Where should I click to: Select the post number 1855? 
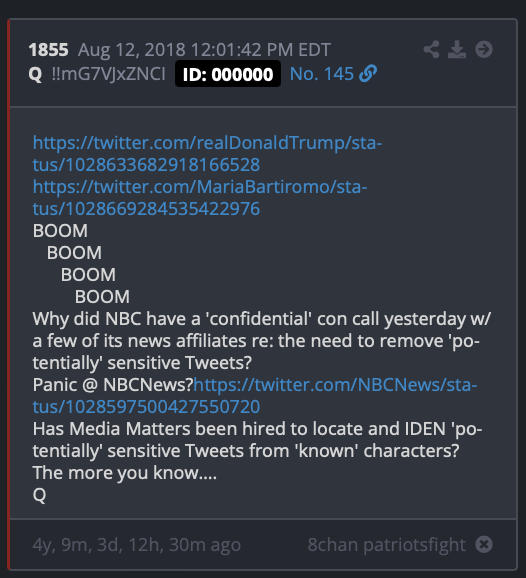[49, 50]
